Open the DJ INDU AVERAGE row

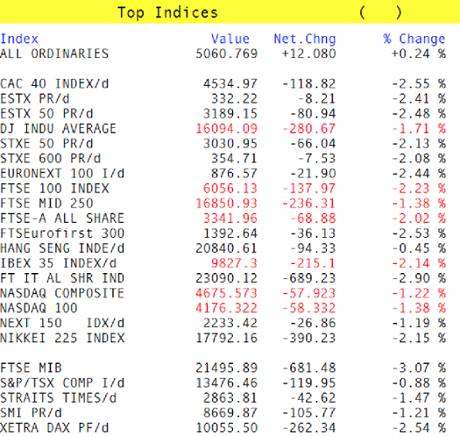click(223, 128)
